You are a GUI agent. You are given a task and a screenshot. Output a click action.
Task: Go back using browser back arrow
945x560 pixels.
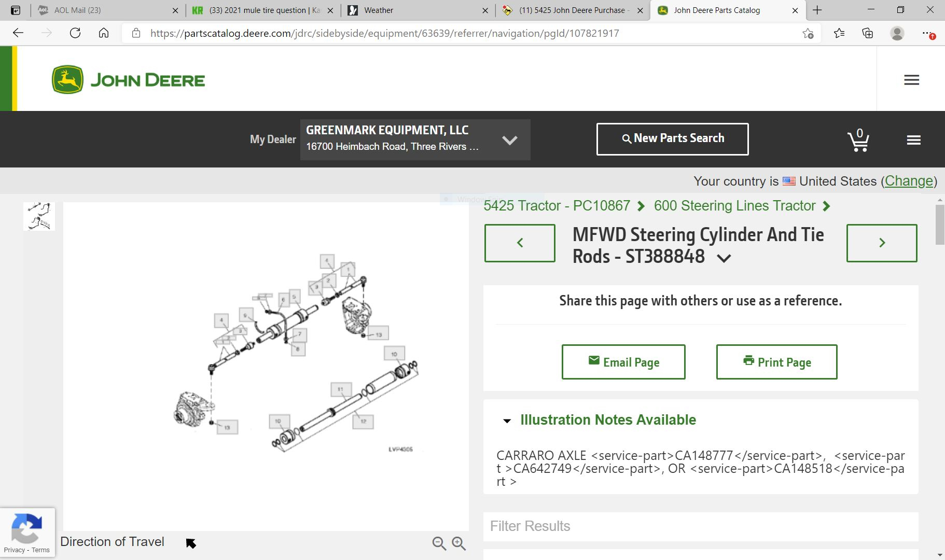18,33
